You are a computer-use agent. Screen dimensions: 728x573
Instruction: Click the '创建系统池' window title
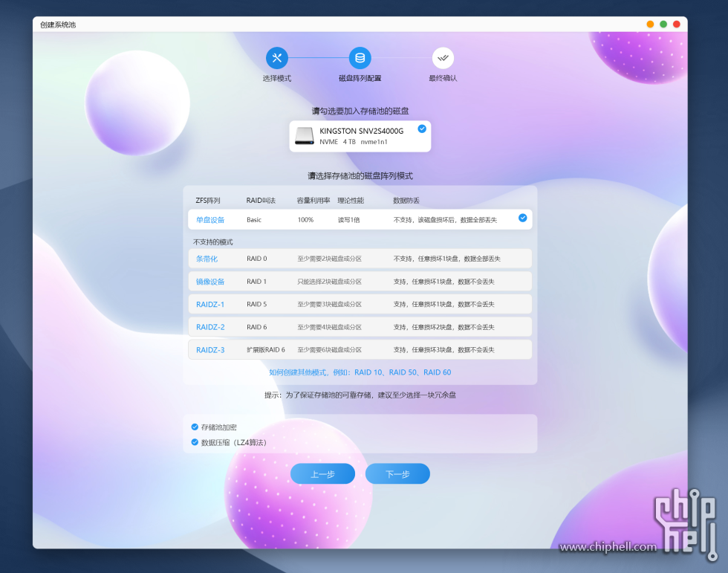(58, 25)
